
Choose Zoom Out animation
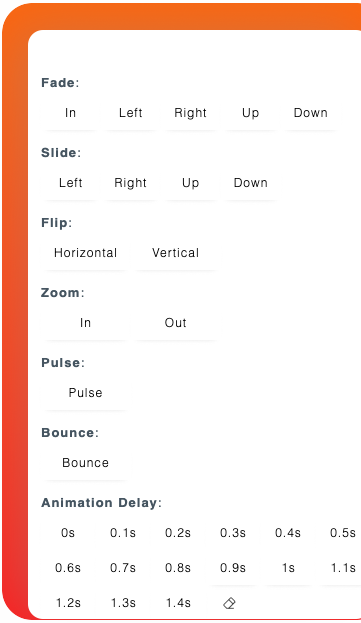pos(176,323)
